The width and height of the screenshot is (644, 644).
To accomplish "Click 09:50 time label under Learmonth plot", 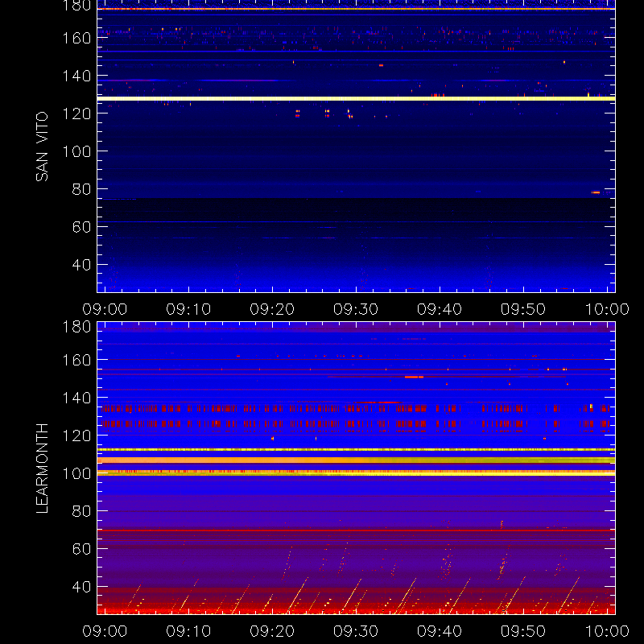I will 523,631.
